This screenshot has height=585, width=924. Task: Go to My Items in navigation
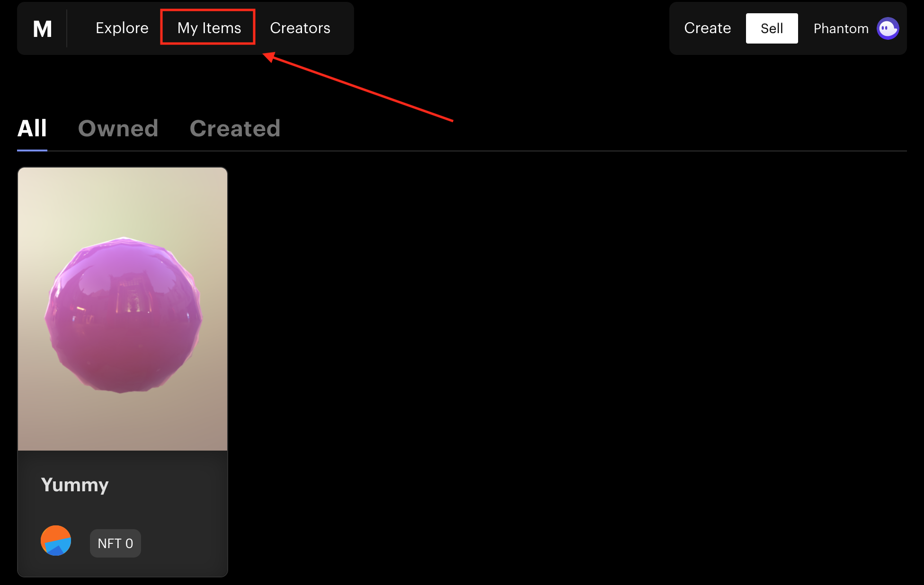209,28
